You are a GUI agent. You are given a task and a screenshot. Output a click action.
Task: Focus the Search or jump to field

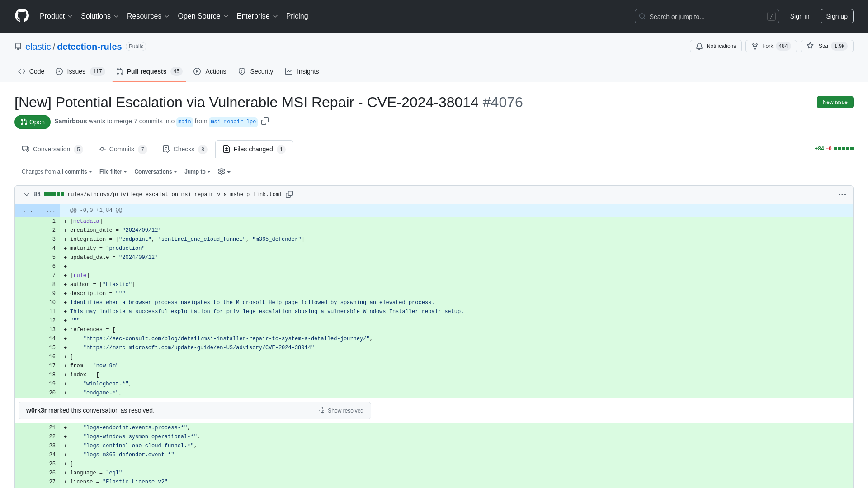(707, 16)
